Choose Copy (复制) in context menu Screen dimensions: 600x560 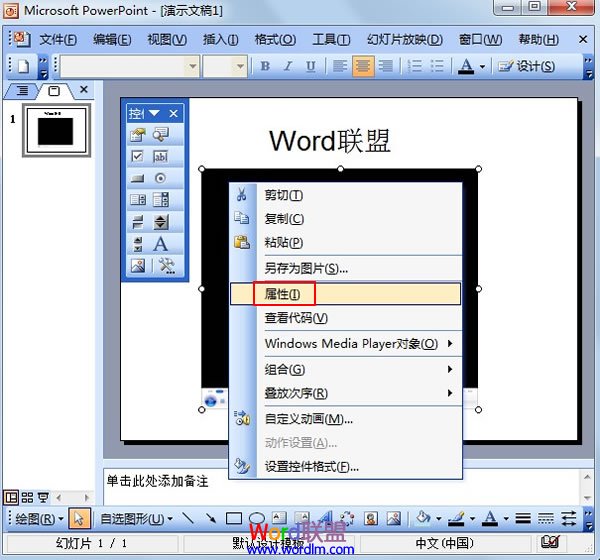click(346, 219)
